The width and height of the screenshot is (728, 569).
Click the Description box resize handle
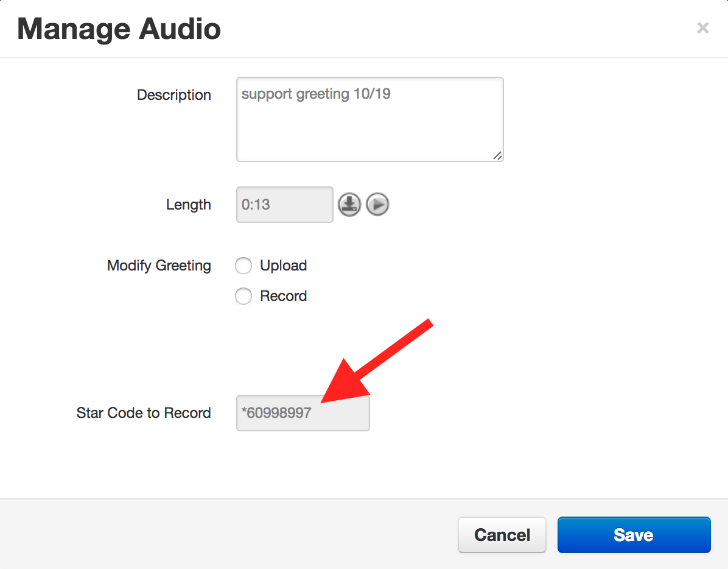click(x=497, y=155)
